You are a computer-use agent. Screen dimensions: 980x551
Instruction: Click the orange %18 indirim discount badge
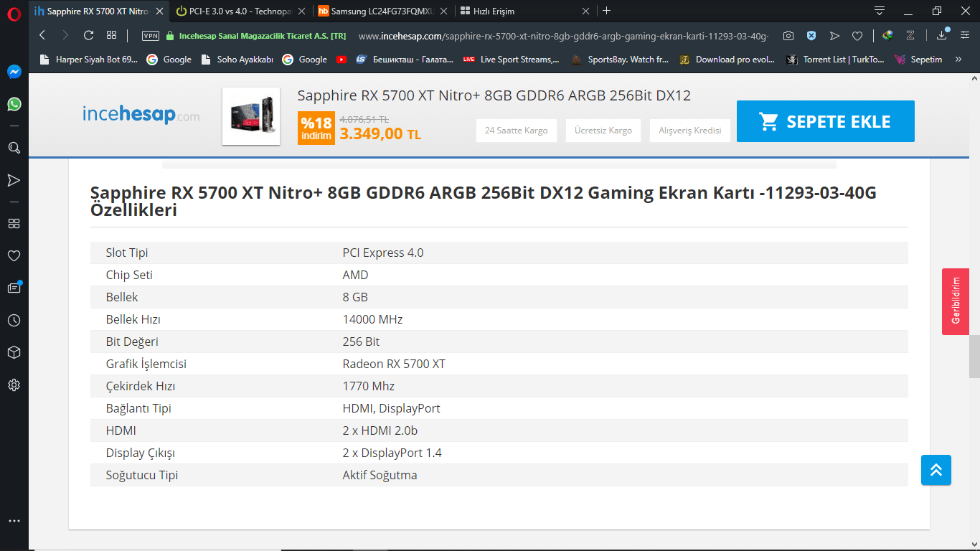tap(316, 128)
